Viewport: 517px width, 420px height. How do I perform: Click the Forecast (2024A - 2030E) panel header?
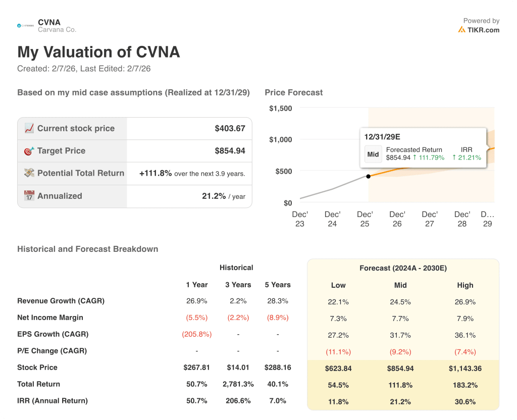[x=403, y=268]
